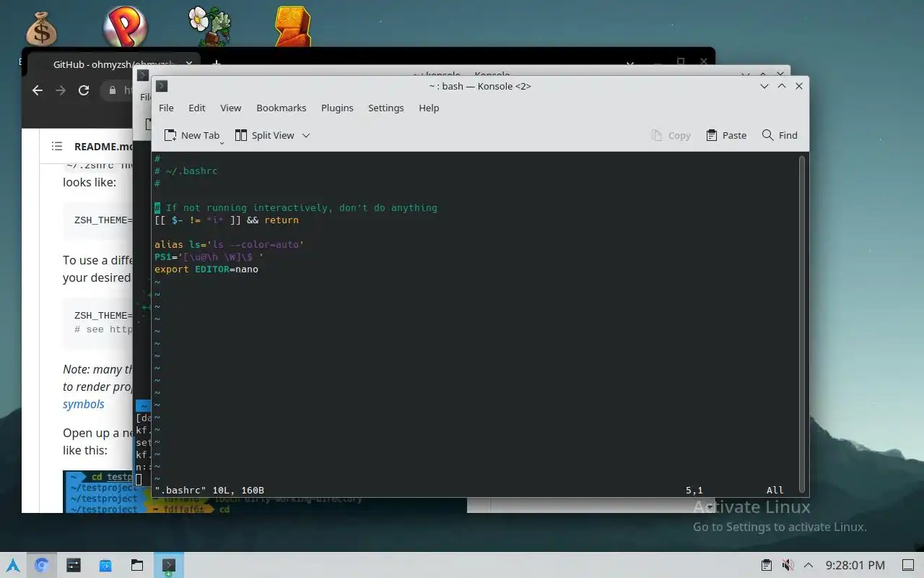Click the 'If not running interactively' comment line
Viewport: 924px width, 578px height.
[x=296, y=208]
